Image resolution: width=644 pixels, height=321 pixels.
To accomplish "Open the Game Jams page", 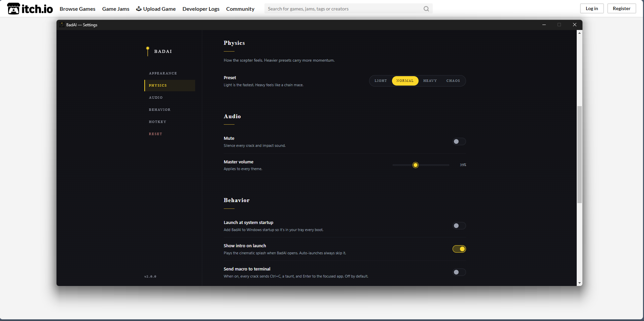I will tap(116, 9).
